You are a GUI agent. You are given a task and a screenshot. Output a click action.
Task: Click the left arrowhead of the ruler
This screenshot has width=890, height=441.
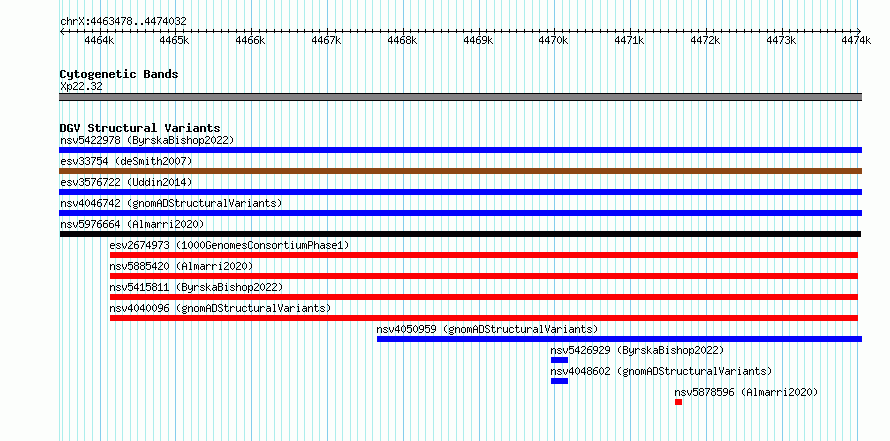(x=62, y=31)
